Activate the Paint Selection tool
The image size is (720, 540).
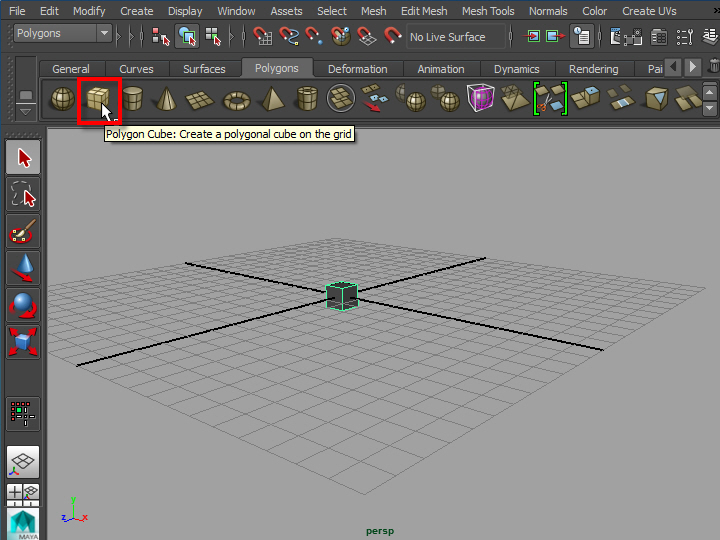click(23, 233)
